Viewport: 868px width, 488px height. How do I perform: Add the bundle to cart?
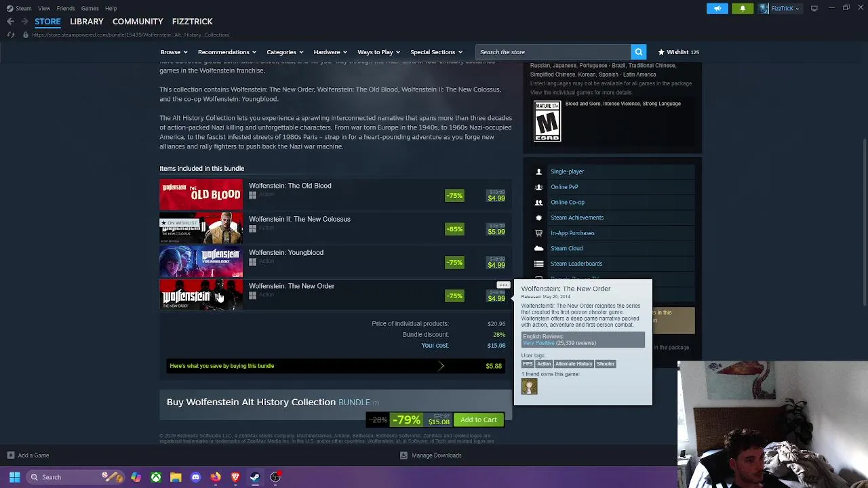[x=479, y=420]
